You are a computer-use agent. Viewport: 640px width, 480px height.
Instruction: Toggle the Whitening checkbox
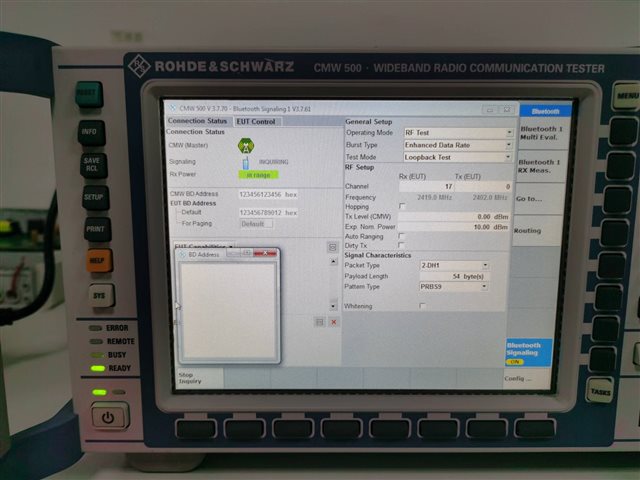pyautogui.click(x=422, y=306)
